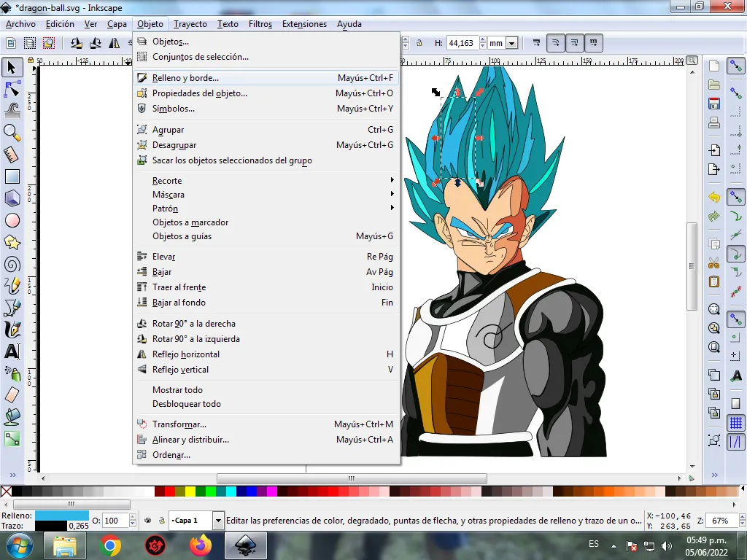Toggle snap to page border
This screenshot has width=747, height=560.
point(736,404)
